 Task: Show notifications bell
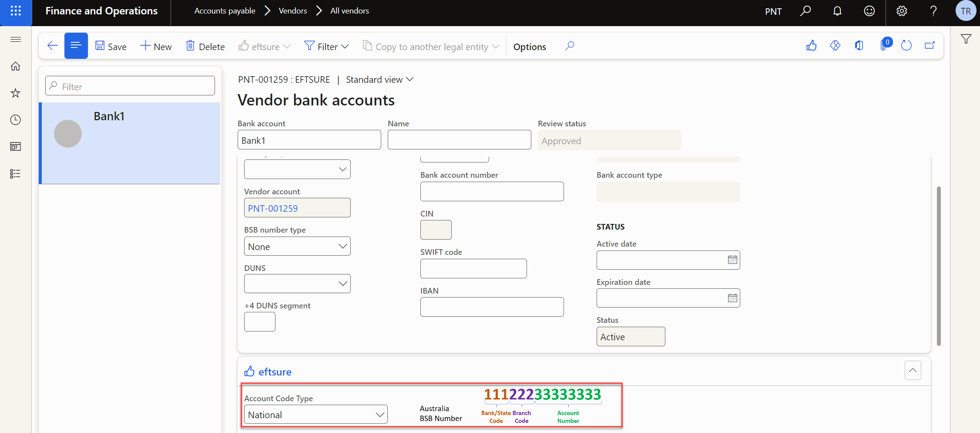pyautogui.click(x=837, y=11)
